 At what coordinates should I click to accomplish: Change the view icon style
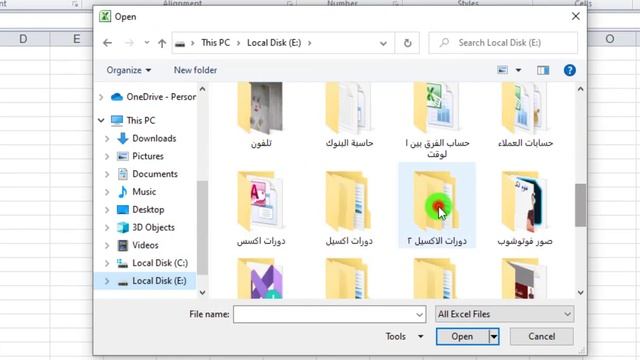click(502, 70)
